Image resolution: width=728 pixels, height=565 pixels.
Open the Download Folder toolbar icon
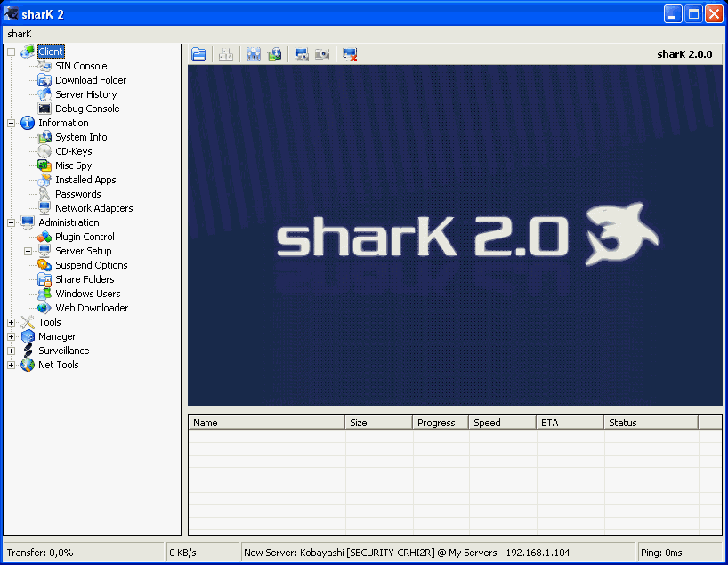coord(198,53)
